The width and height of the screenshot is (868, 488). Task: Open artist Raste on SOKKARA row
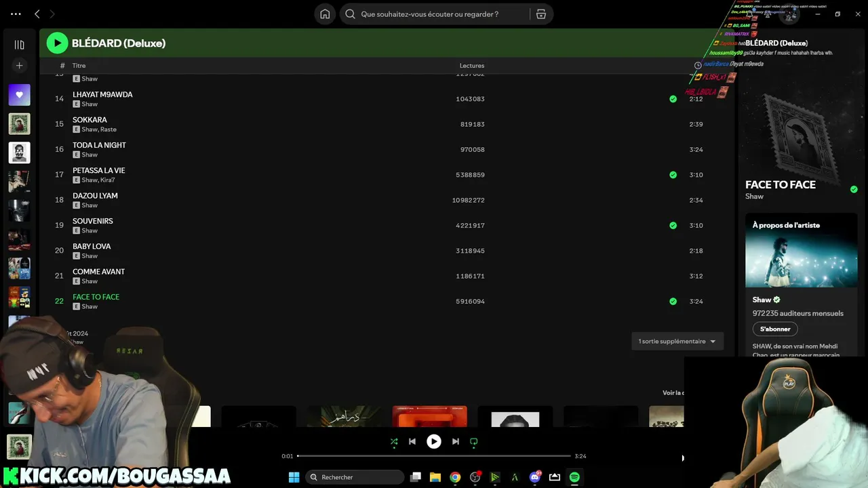point(108,129)
